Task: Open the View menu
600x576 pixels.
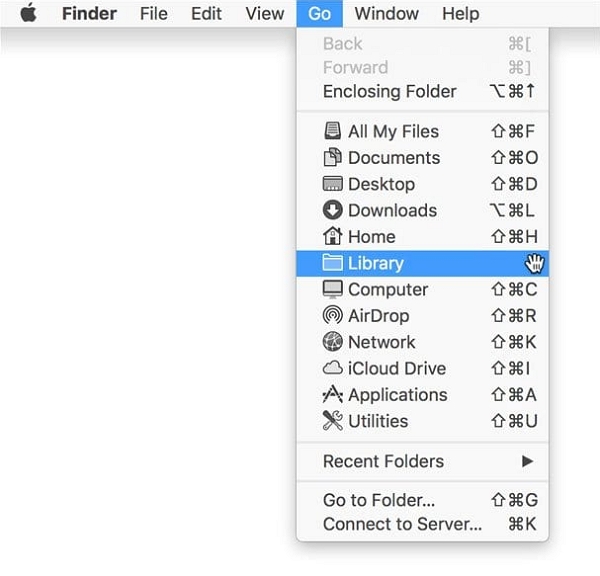Action: tap(265, 14)
